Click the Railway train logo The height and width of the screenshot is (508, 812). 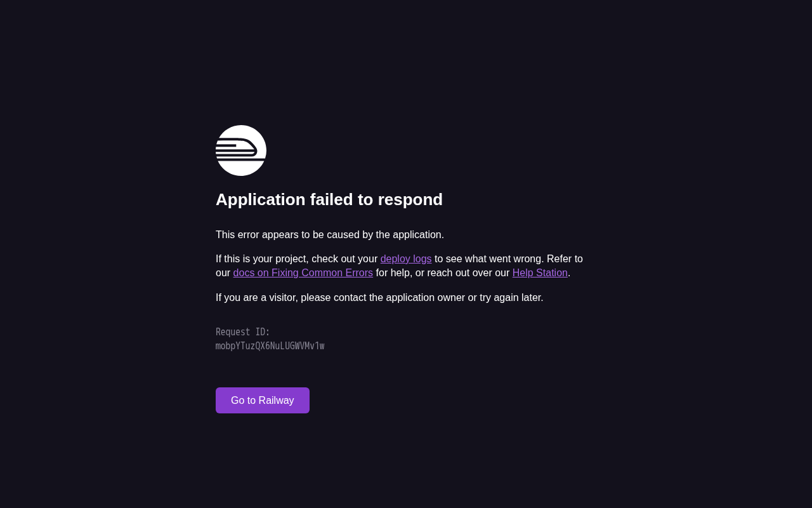(241, 150)
